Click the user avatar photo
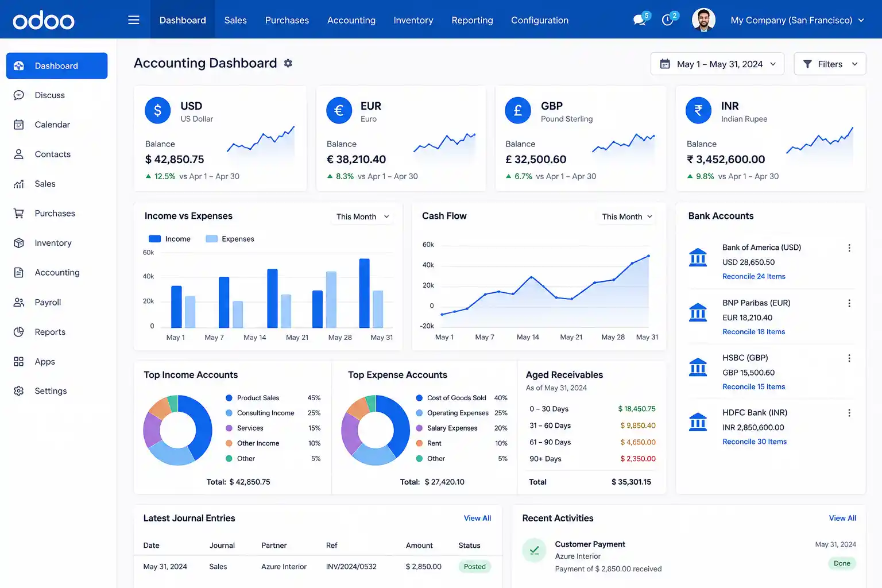 (703, 20)
